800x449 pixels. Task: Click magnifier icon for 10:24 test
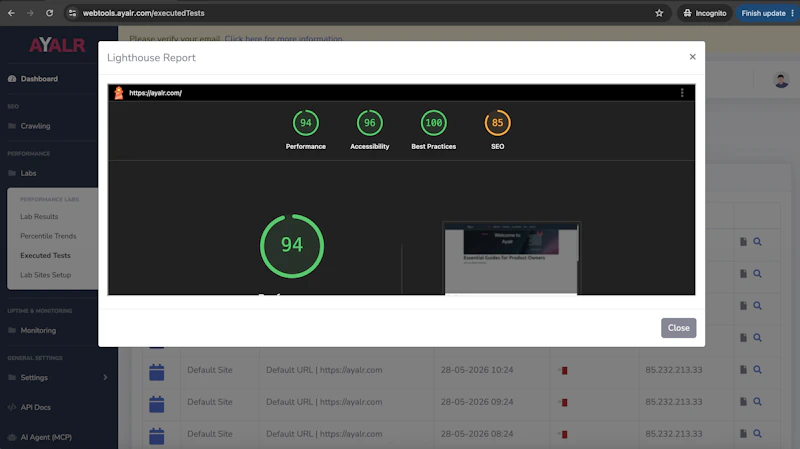(x=758, y=369)
